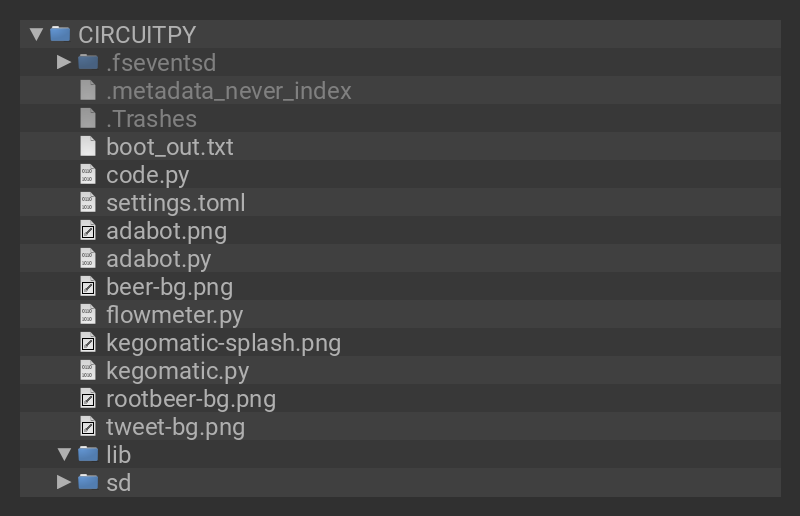The image size is (800, 516).
Task: Click the CIRCUITPY folder icon
Action: (60, 34)
